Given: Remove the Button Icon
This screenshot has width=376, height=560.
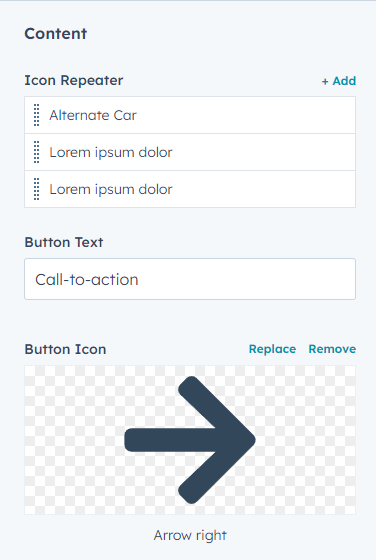Looking at the screenshot, I should [x=332, y=349].
